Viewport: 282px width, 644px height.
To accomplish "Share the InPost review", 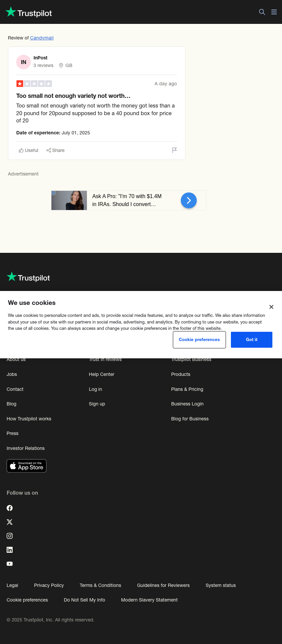I will coord(55,150).
